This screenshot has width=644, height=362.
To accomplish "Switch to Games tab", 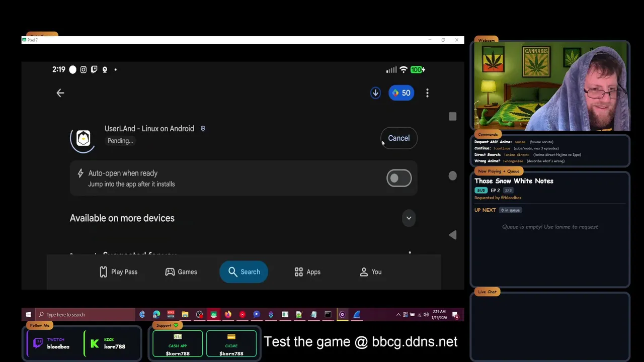I will click(181, 272).
